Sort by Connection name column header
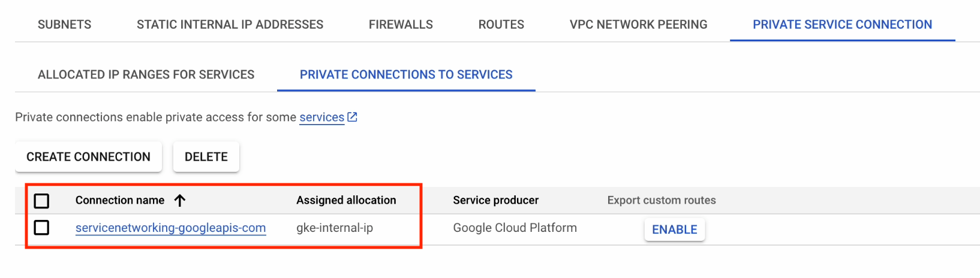This screenshot has width=980, height=278. (x=119, y=201)
